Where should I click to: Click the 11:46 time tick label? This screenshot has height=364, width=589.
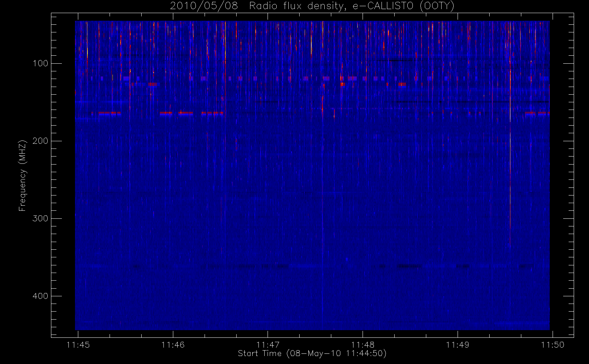coord(173,345)
